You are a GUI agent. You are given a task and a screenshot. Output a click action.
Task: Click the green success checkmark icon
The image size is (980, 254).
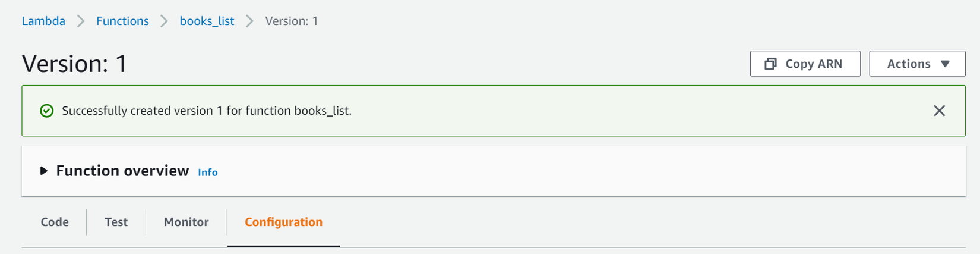click(46, 111)
